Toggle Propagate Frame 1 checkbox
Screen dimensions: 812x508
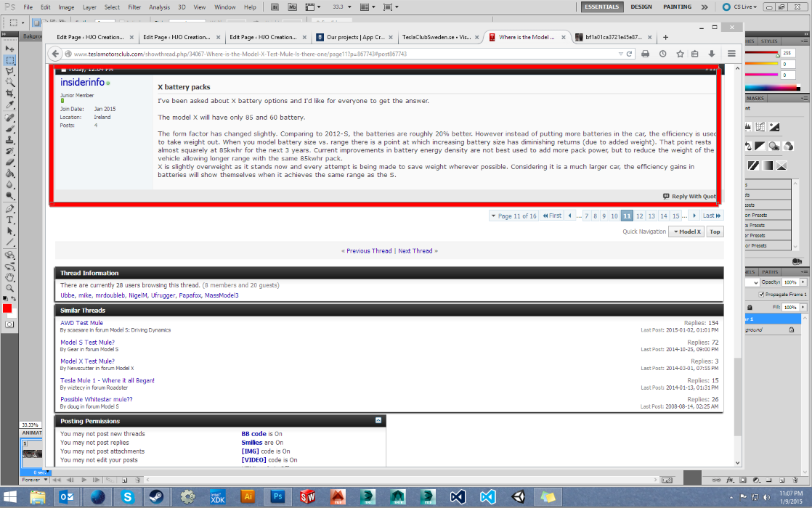click(x=761, y=295)
